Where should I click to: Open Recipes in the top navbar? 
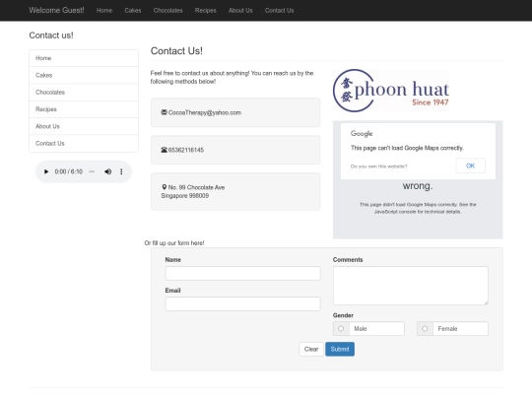205,11
